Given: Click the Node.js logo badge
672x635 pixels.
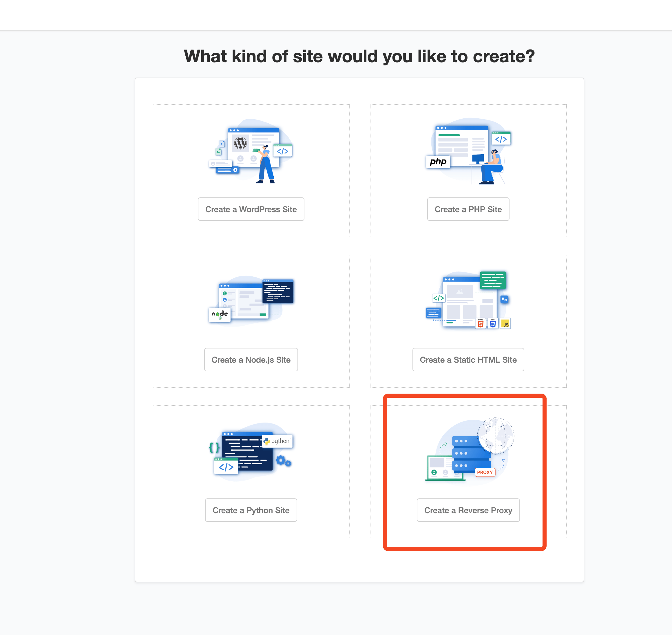Looking at the screenshot, I should 220,315.
